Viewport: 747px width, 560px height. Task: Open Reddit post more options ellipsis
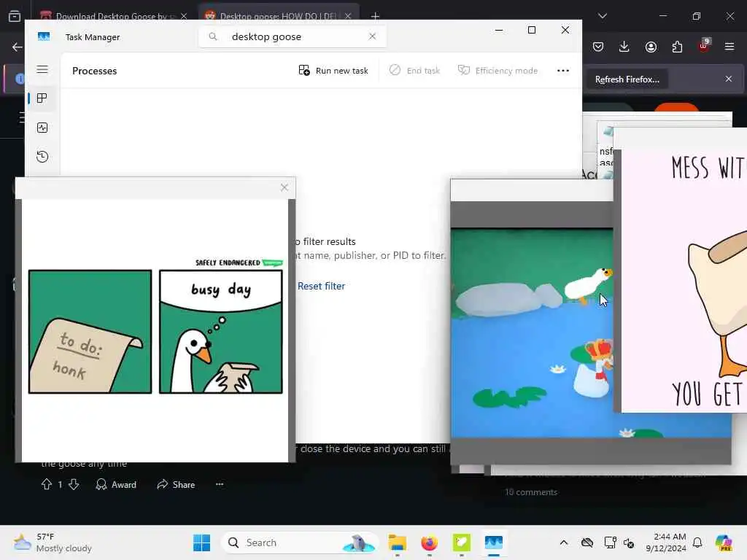pyautogui.click(x=219, y=484)
